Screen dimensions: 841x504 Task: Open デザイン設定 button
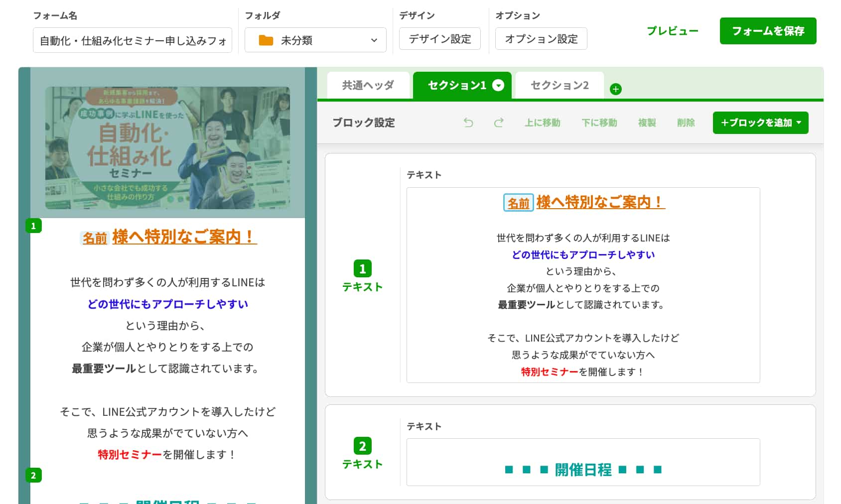pos(440,39)
